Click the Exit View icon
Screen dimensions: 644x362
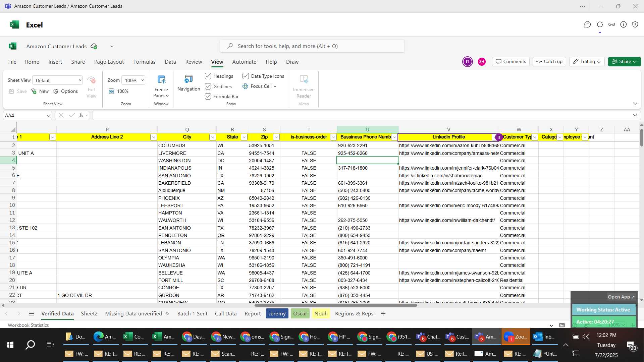coord(91,80)
